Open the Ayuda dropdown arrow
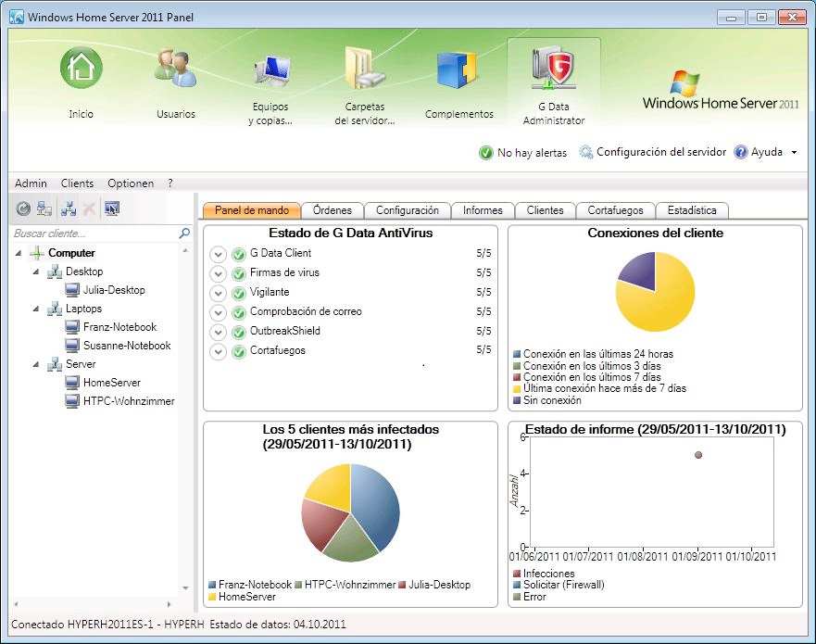Image resolution: width=816 pixels, height=644 pixels. 794,153
